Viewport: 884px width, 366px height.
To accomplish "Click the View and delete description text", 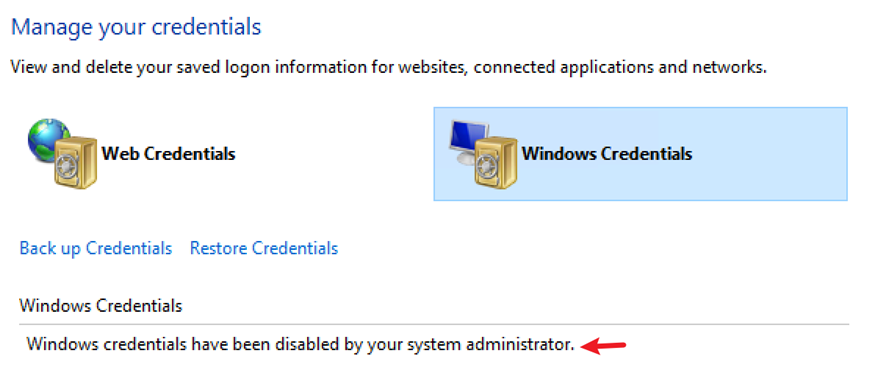I will 389,68.
